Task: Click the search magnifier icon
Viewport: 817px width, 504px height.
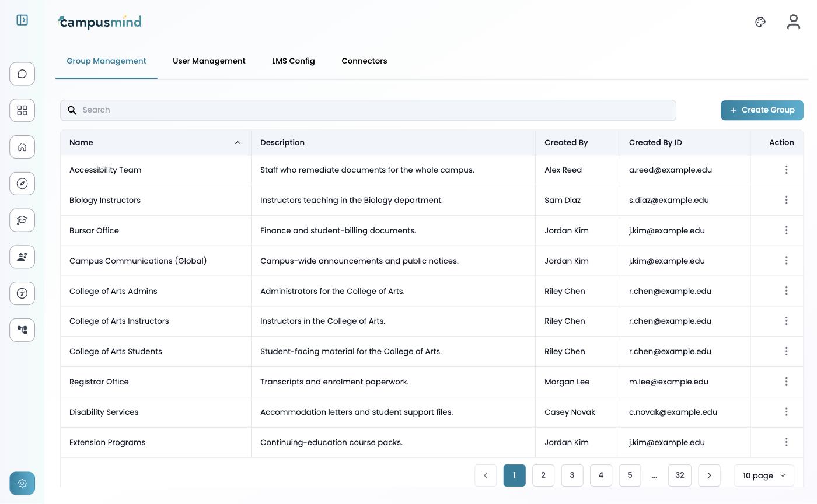Action: click(x=72, y=110)
